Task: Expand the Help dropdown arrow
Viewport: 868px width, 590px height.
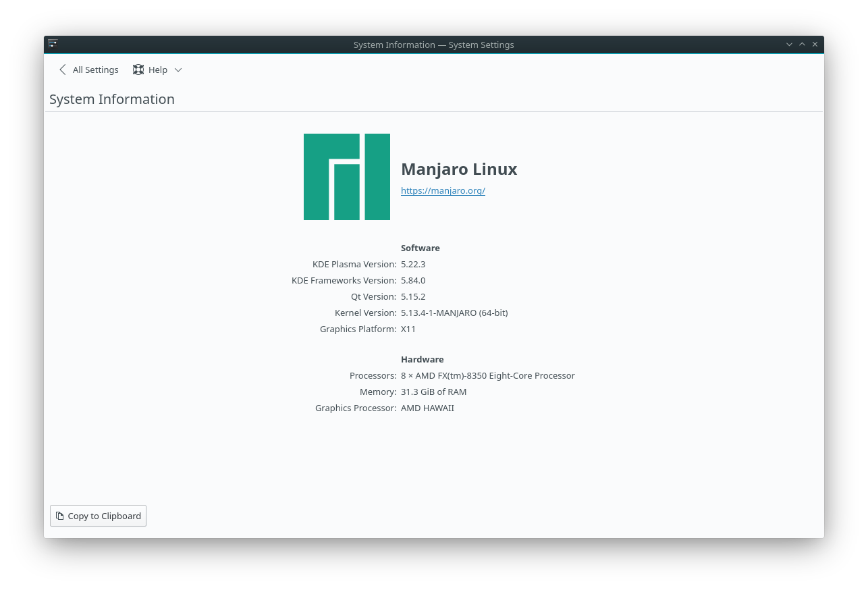Action: (178, 70)
